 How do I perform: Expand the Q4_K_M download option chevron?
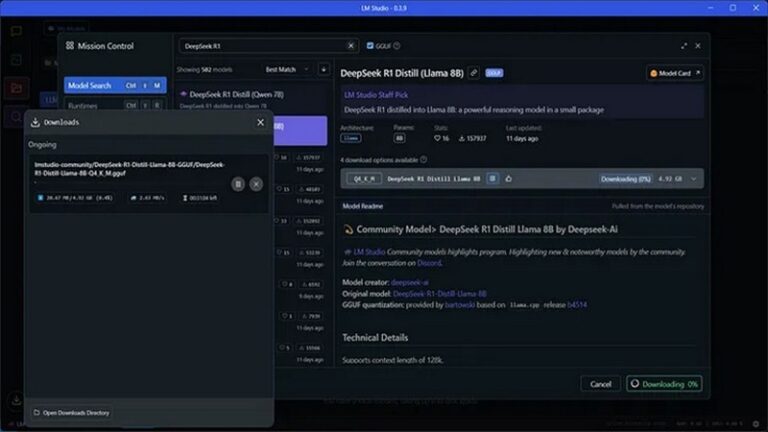coord(696,179)
